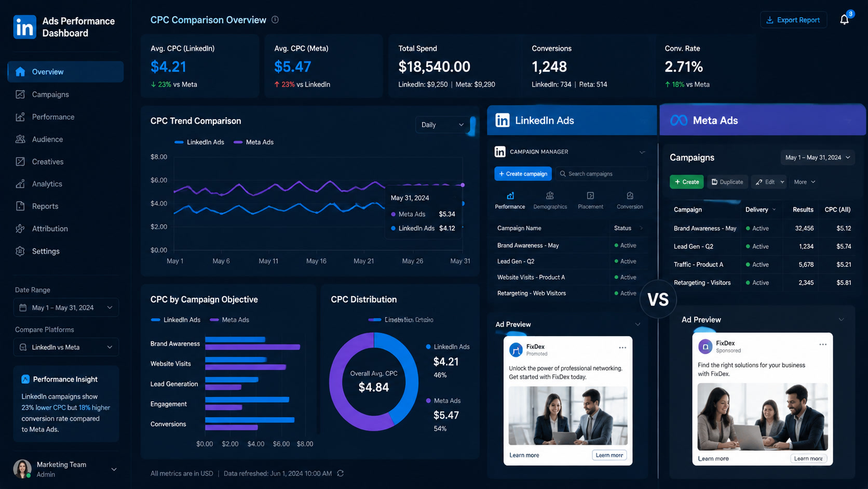Open the LinkedIn vs Meta compare dropdown
The width and height of the screenshot is (868, 489).
66,347
